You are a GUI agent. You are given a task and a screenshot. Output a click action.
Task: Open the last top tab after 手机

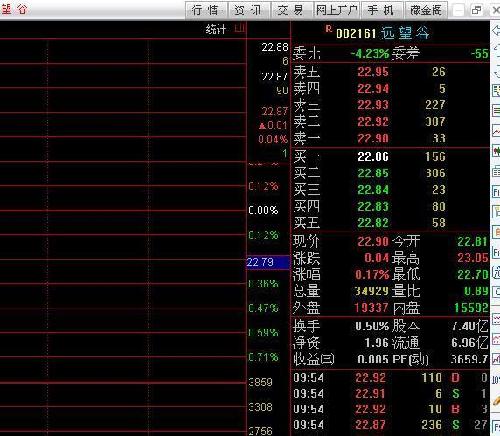tap(426, 10)
